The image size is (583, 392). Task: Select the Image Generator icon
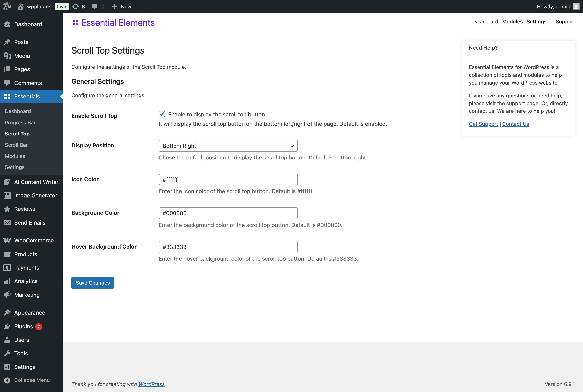[7, 195]
